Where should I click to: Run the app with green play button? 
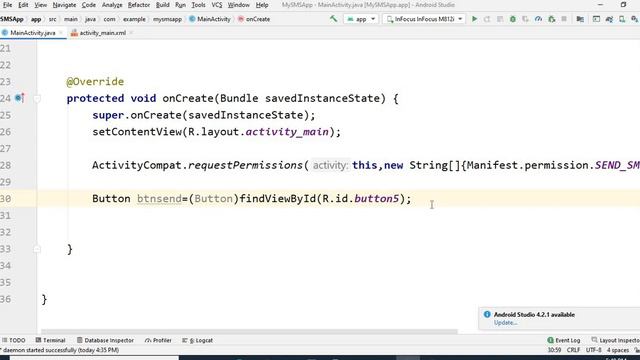[x=474, y=19]
